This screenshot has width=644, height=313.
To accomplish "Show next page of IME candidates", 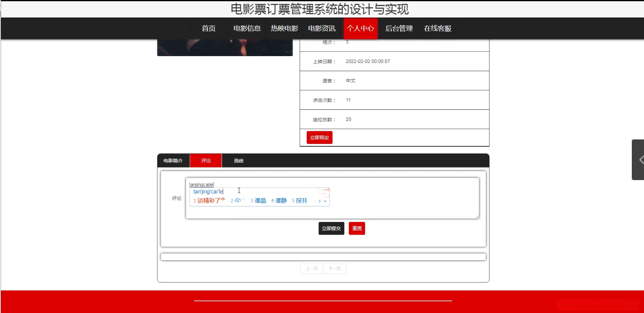I will [320, 201].
